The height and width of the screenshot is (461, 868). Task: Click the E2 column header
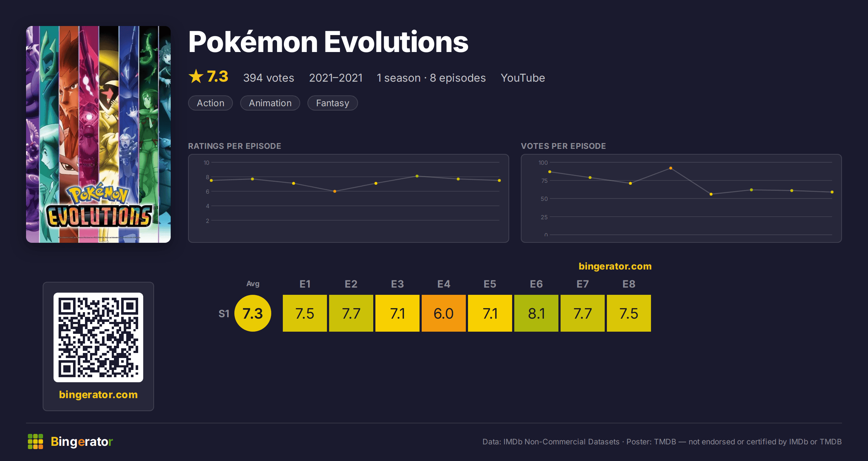351,284
